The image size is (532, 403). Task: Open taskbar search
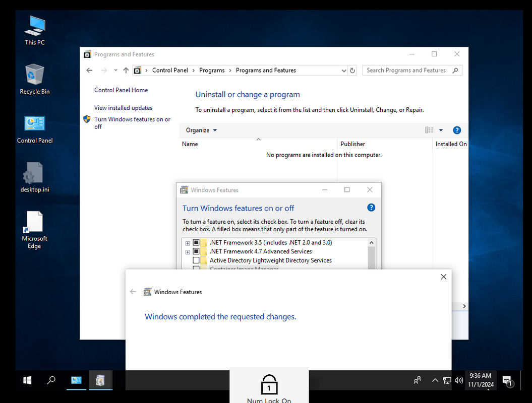point(51,380)
